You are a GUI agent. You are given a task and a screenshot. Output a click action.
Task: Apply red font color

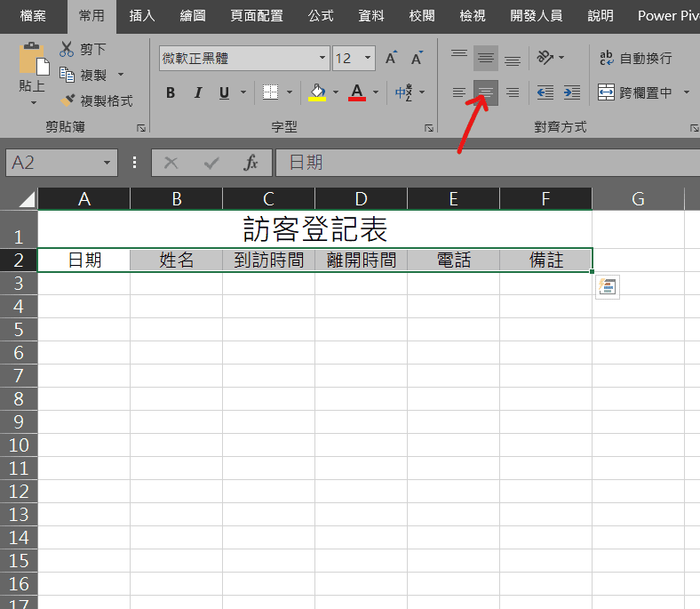tap(357, 93)
